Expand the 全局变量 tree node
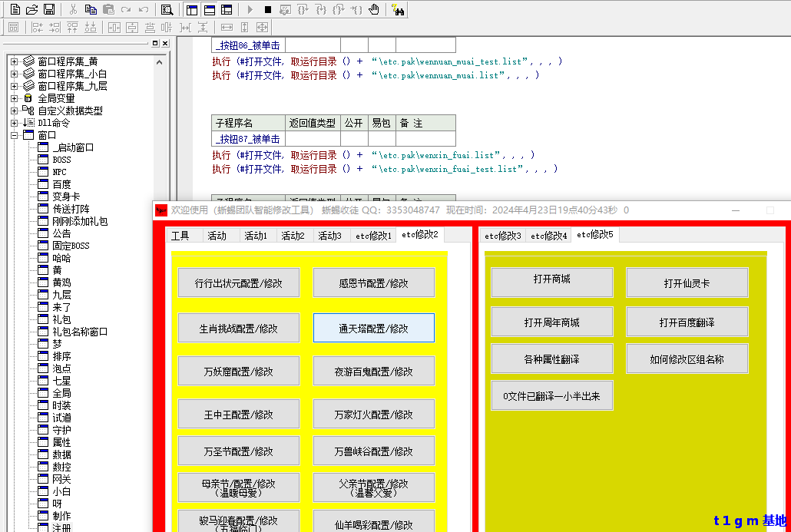 14,98
